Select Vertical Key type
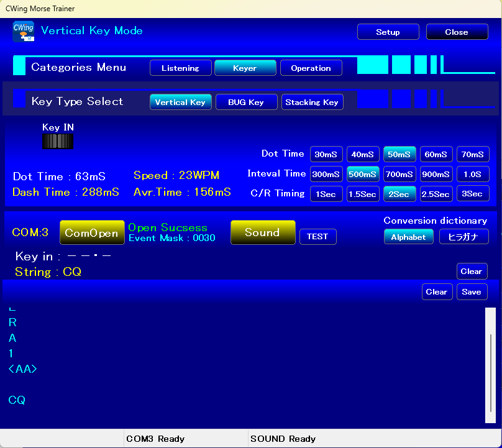 180,102
